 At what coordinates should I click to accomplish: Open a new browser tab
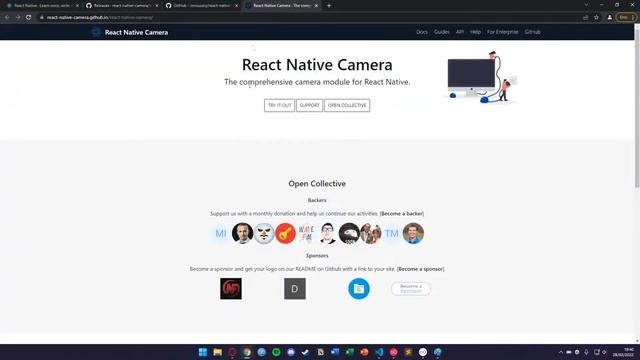[x=329, y=6]
